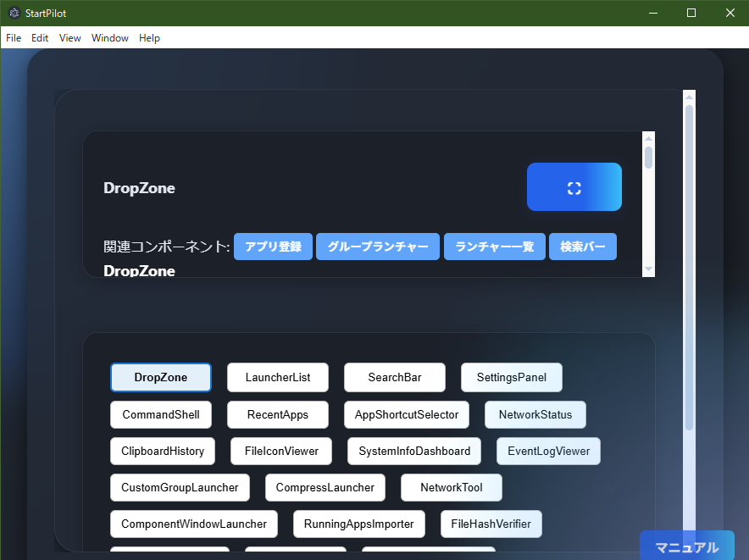Select the 検索バー related component chip
This screenshot has height=560, width=749.
tap(582, 247)
